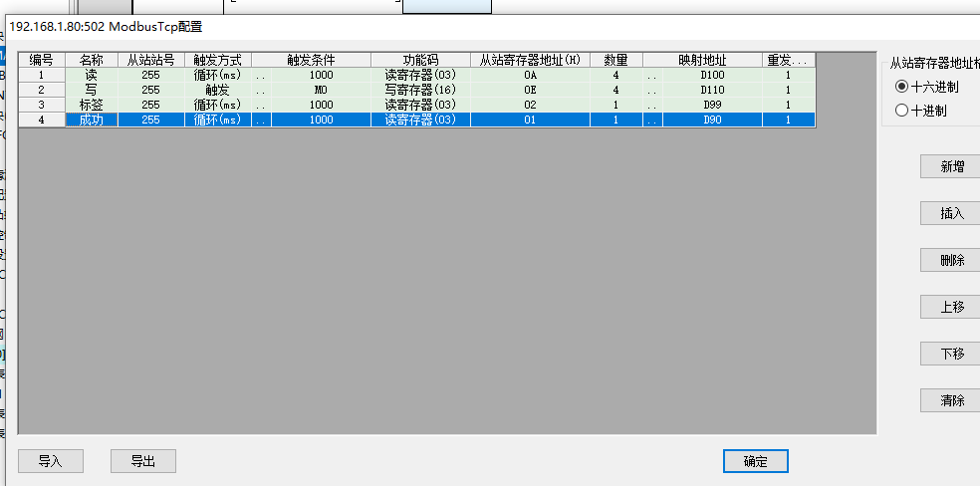The width and height of the screenshot is (980, 486).
Task: Select the 从站寄存器地址(H) column header
Action: click(531, 60)
